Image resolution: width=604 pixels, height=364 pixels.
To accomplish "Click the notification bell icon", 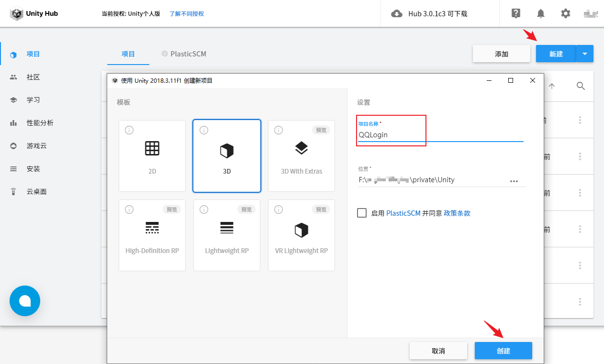I will click(x=540, y=13).
